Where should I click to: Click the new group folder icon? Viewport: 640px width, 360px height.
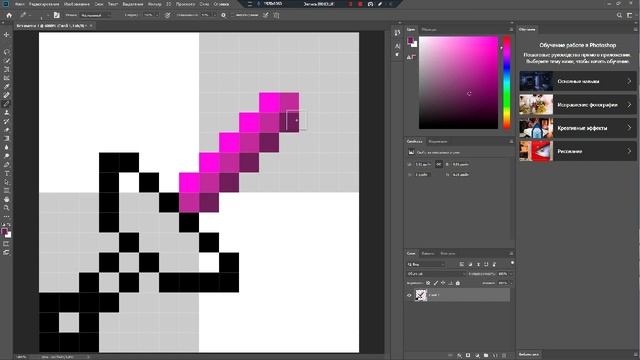point(486,356)
